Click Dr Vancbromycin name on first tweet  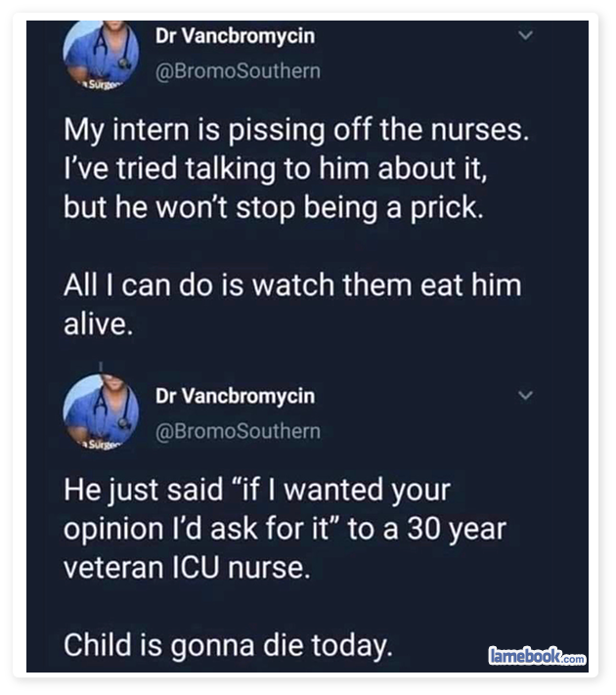click(235, 36)
